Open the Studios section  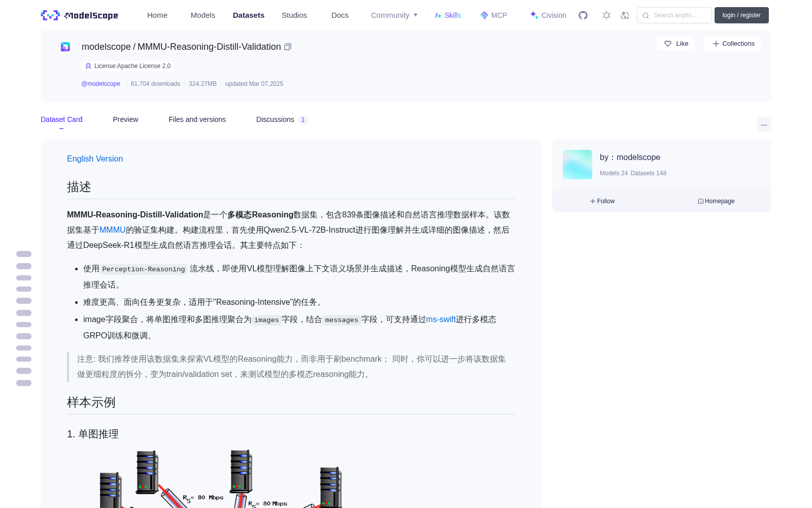coord(294,15)
